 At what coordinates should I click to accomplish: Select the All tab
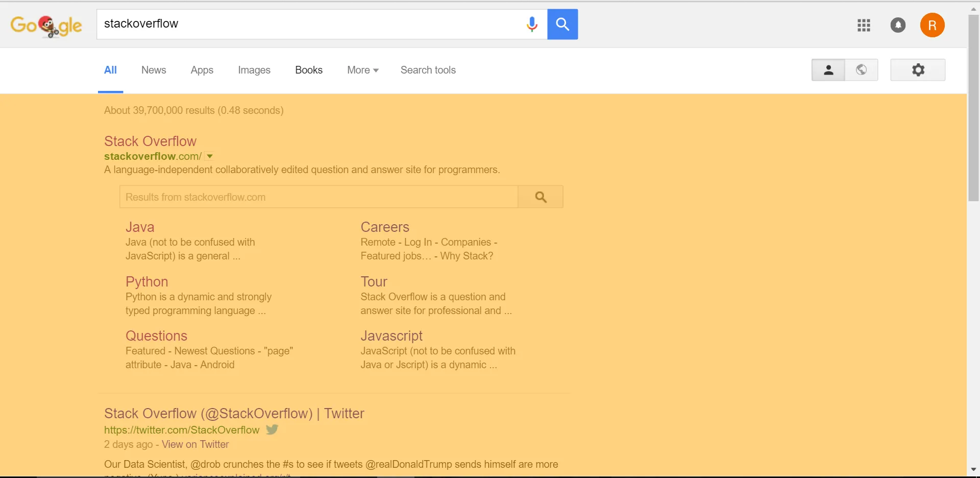[110, 70]
